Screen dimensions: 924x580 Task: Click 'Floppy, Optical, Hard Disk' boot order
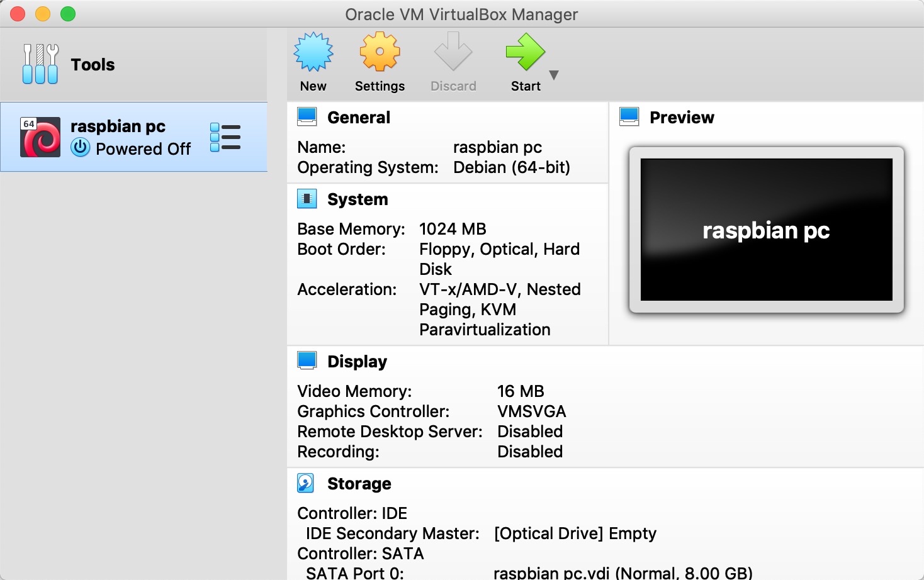click(x=500, y=259)
